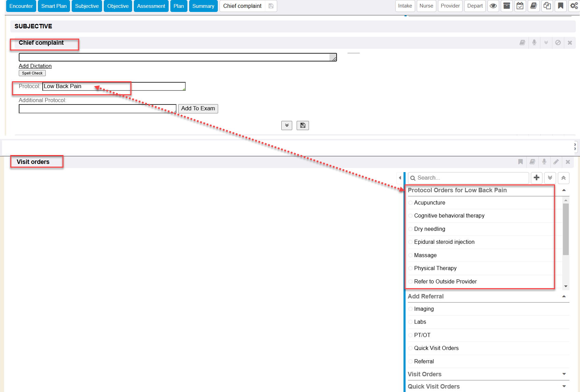580x392 pixels.
Task: Click the gears settings icon
Action: pyautogui.click(x=574, y=6)
